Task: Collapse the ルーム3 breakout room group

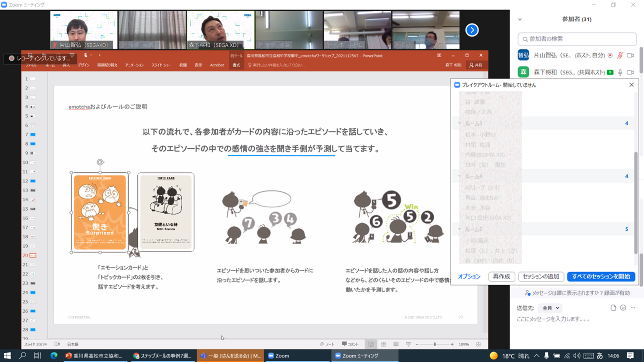Action: 459,123
